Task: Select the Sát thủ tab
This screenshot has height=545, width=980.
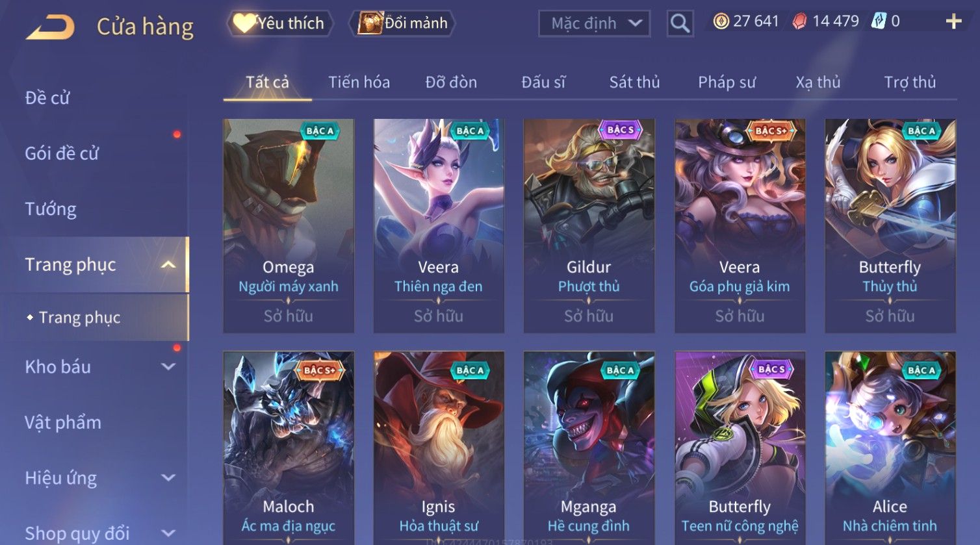Action: (x=634, y=82)
